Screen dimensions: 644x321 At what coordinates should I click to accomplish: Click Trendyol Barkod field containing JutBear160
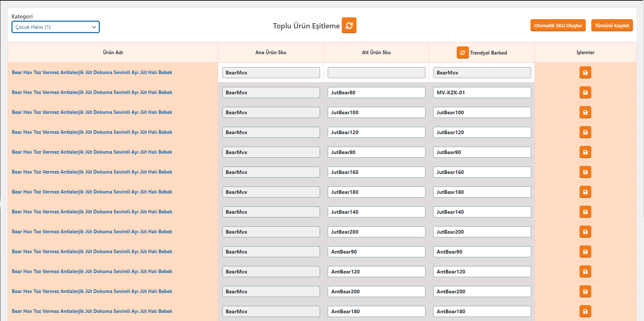482,172
